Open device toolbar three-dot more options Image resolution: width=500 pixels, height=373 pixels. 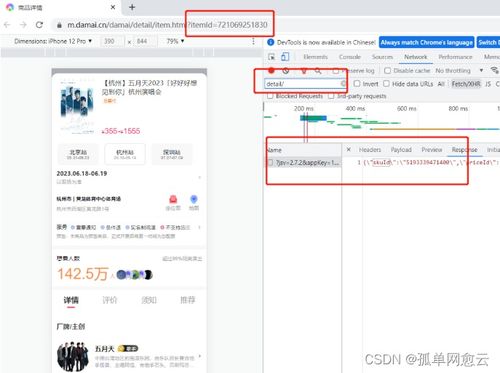(253, 41)
